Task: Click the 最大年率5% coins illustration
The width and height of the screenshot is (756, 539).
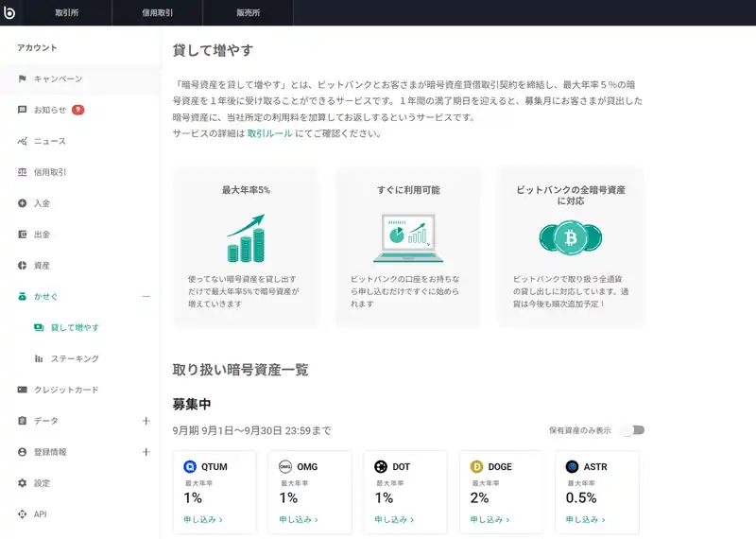Action: pos(247,238)
